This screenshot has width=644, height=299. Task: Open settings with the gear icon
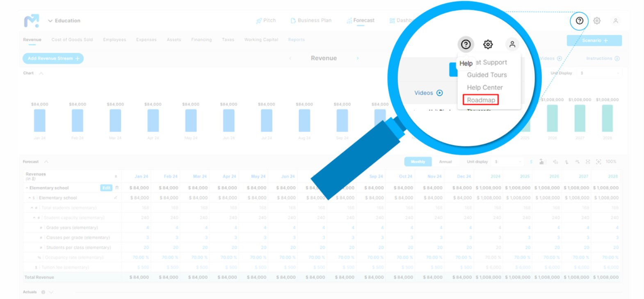point(597,21)
